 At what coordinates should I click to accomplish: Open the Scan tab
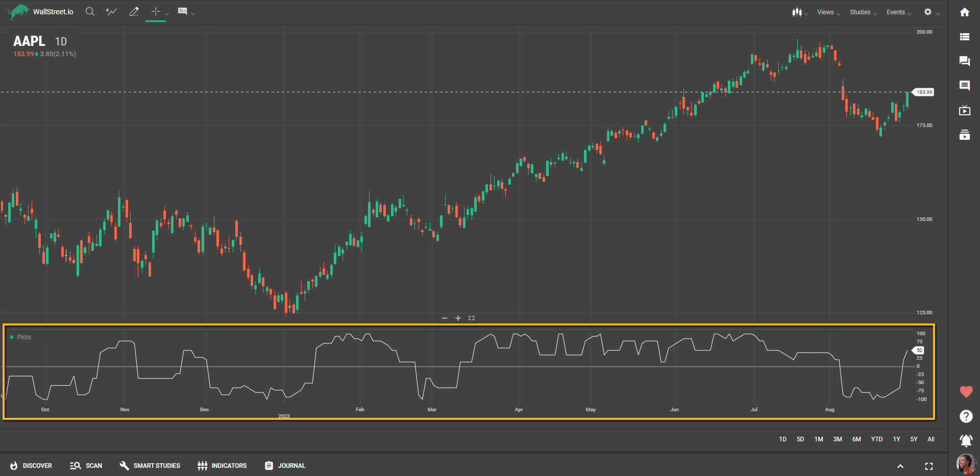[86, 466]
